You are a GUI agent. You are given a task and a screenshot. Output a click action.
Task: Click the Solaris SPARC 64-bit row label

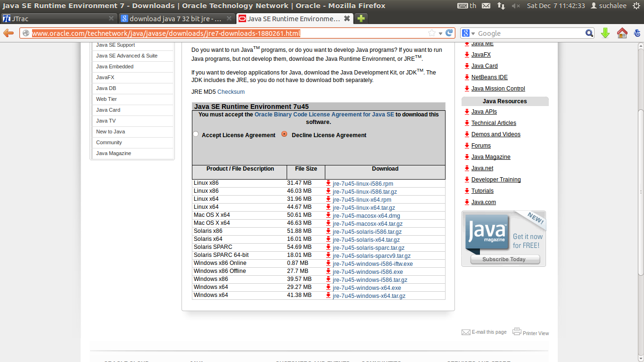pos(221,255)
